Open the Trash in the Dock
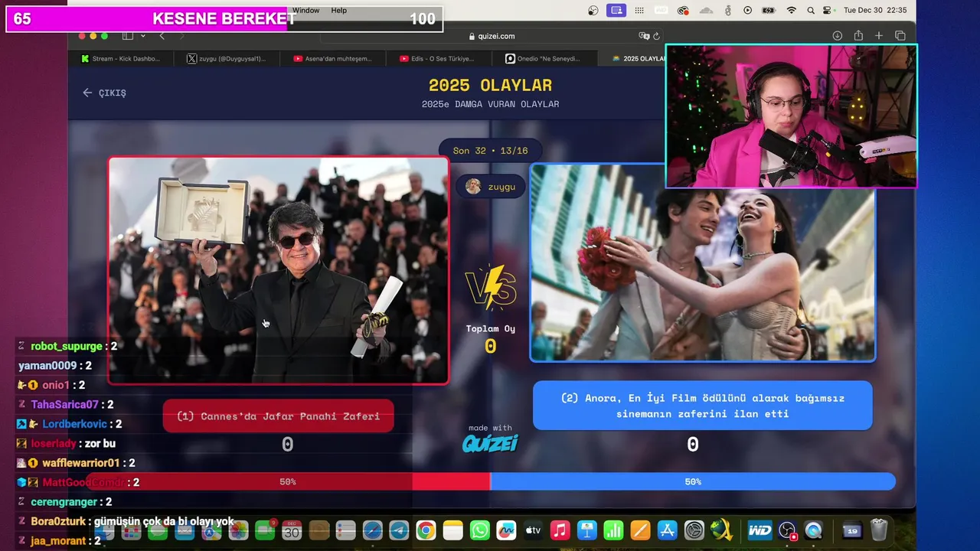 click(879, 530)
